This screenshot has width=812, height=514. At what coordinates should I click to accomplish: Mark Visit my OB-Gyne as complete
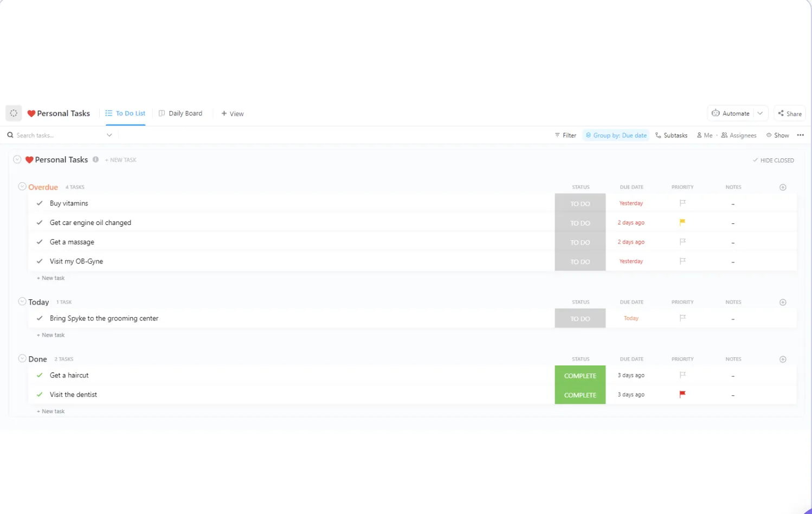pos(40,261)
